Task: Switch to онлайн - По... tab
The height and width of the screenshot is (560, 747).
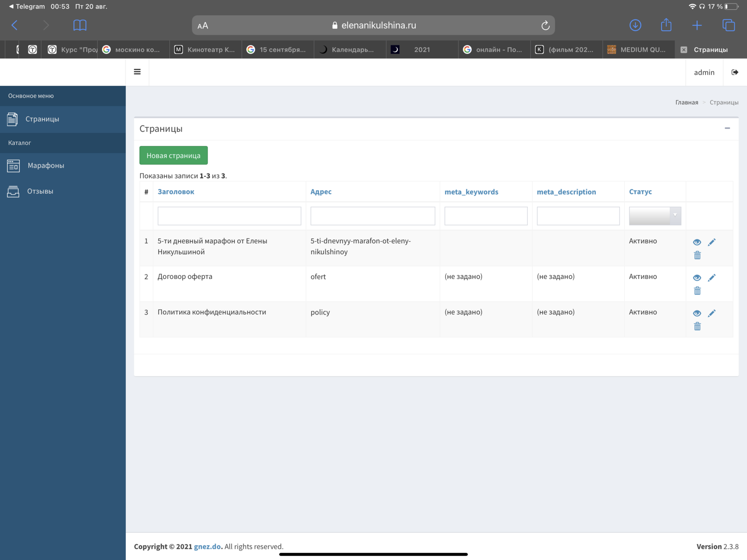Action: click(x=494, y=49)
